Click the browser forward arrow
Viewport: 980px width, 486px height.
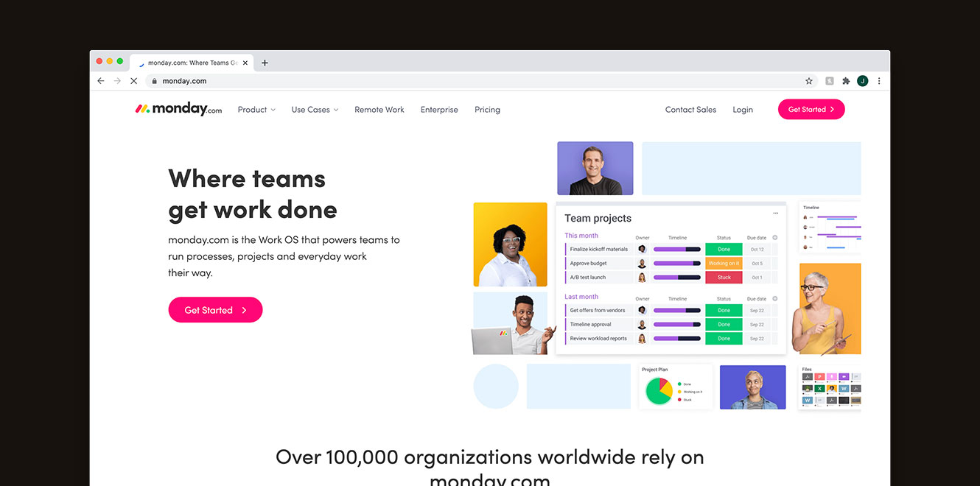click(117, 81)
